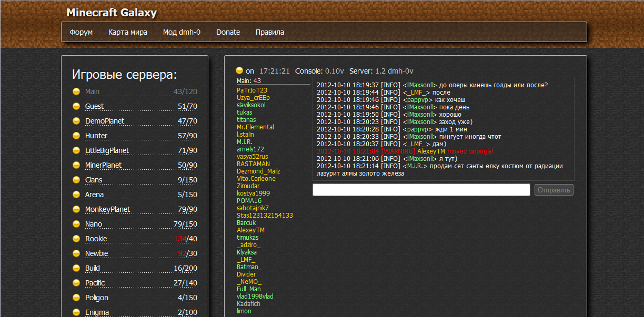Click the yellow icon next to Enigma
644x317 pixels.
(76, 312)
